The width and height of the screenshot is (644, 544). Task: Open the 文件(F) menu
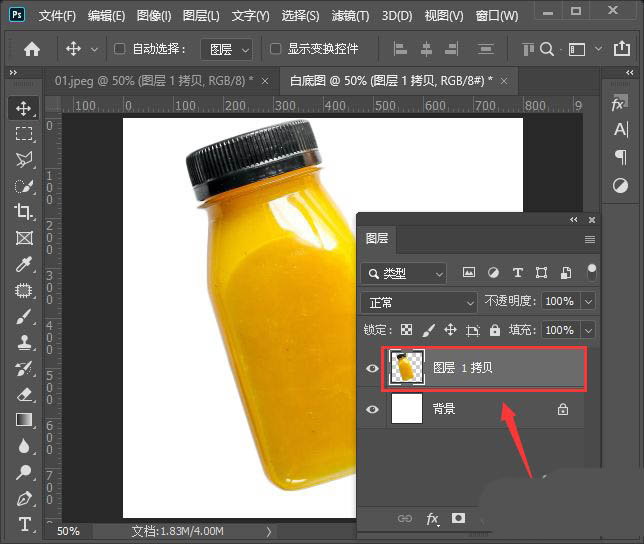(57, 16)
